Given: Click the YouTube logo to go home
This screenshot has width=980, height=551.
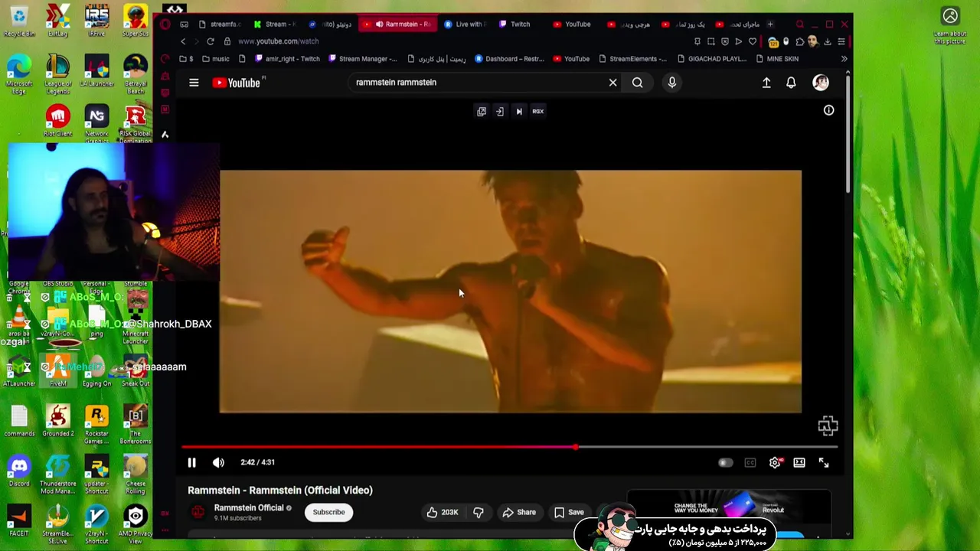Looking at the screenshot, I should tap(237, 83).
